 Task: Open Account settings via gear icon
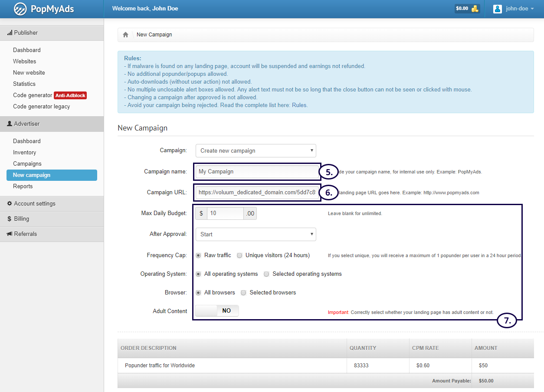[10, 204]
